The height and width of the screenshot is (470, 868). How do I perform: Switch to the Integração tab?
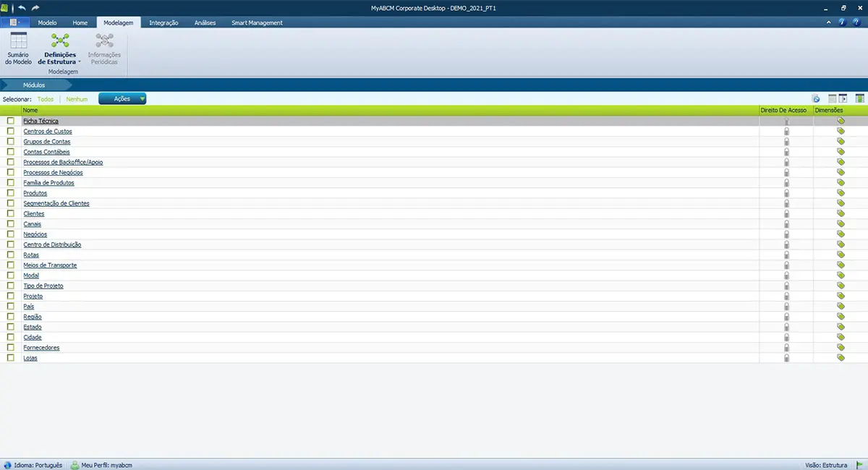(x=163, y=22)
